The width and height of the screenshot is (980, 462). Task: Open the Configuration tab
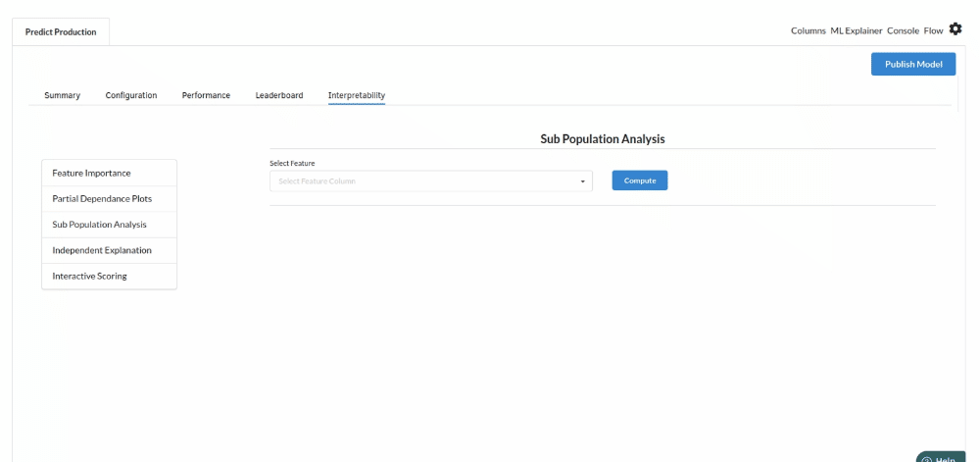tap(131, 95)
